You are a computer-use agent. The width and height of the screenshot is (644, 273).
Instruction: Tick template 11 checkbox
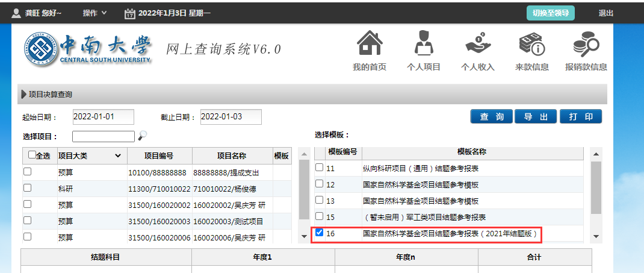pos(319,168)
